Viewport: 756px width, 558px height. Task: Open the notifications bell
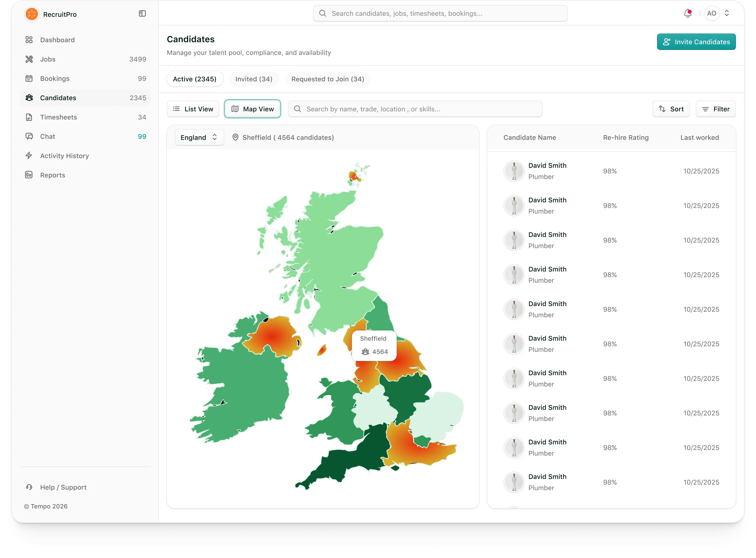click(x=687, y=13)
